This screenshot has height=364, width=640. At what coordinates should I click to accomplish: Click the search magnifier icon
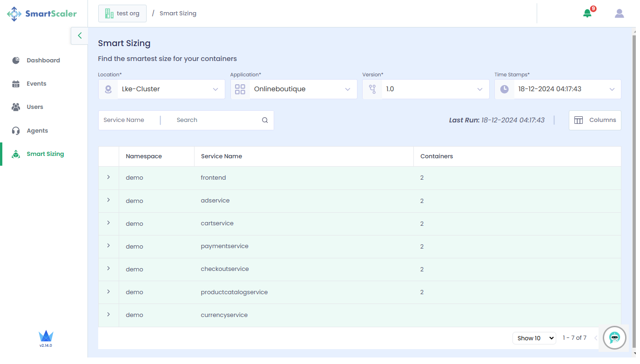(x=265, y=120)
